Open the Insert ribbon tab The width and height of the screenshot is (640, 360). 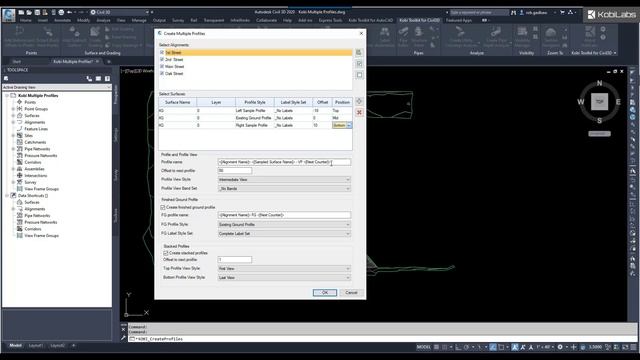(x=43, y=20)
